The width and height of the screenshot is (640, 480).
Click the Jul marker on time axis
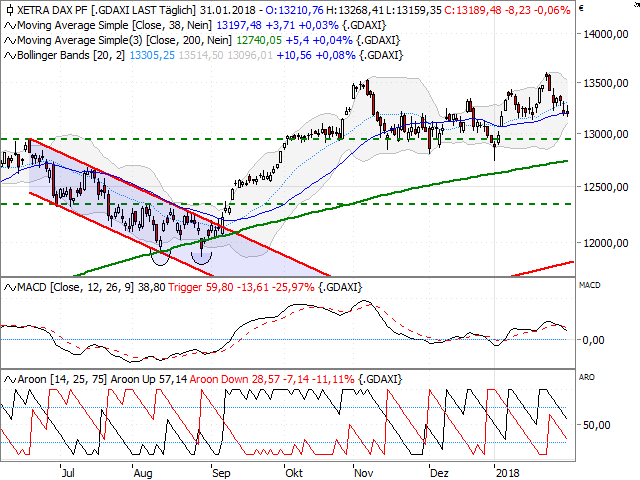(x=68, y=473)
